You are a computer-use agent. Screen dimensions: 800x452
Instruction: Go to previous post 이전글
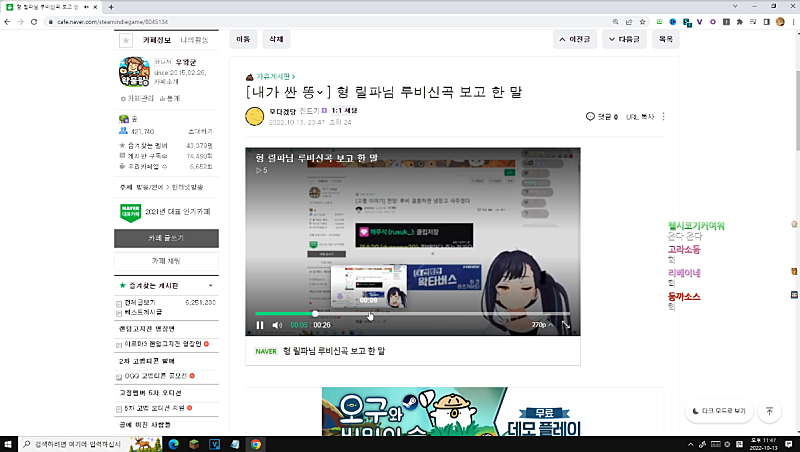(574, 39)
